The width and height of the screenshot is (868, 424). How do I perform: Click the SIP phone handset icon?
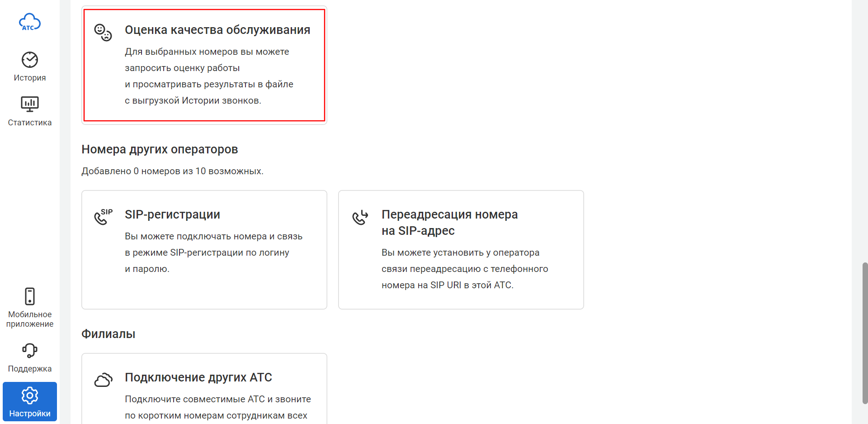coord(103,217)
